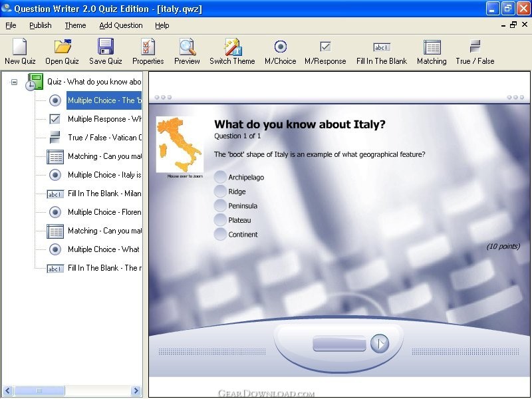
Task: Close the italy.qwz document window
Action: [525, 25]
